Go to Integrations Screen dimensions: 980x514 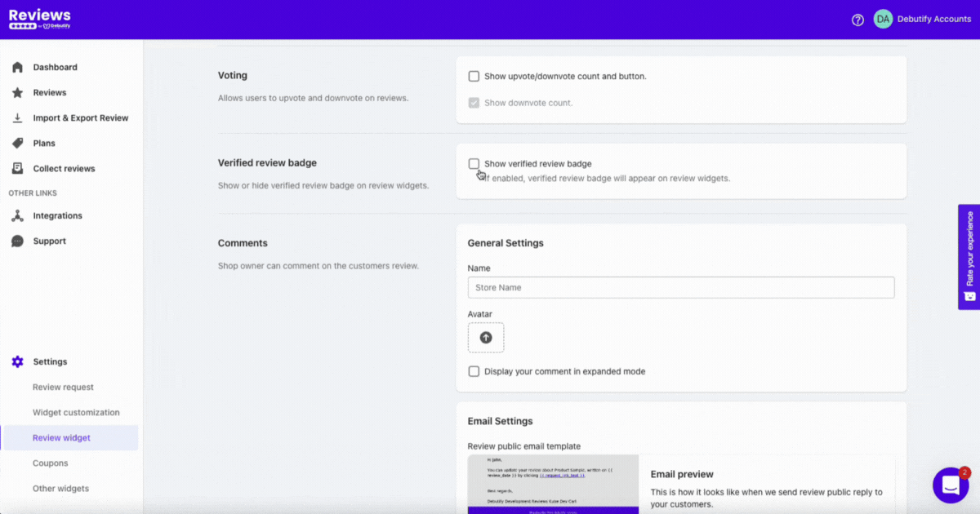click(57, 215)
